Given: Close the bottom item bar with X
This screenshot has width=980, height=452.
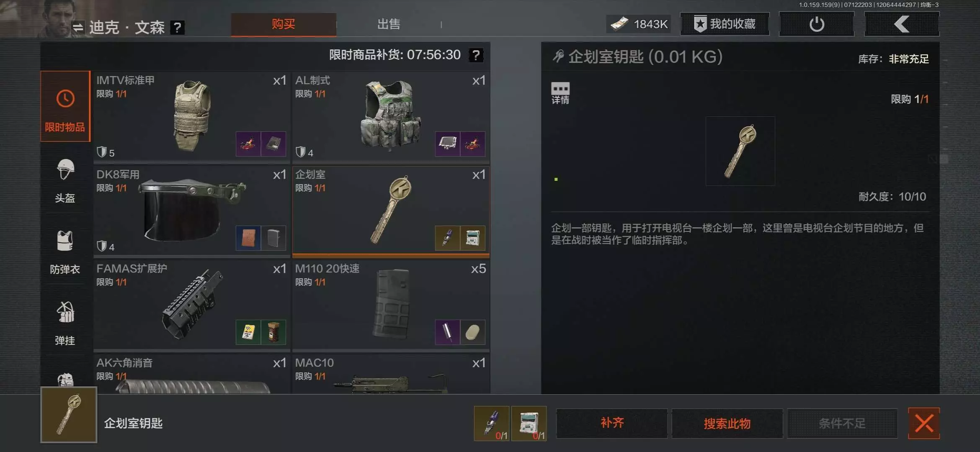Looking at the screenshot, I should (x=924, y=423).
